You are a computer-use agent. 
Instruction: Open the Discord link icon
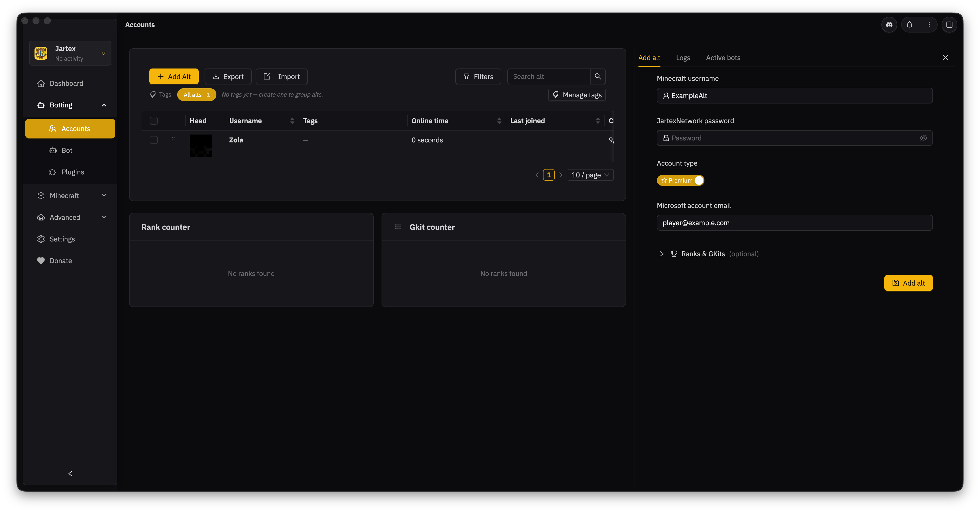(889, 25)
